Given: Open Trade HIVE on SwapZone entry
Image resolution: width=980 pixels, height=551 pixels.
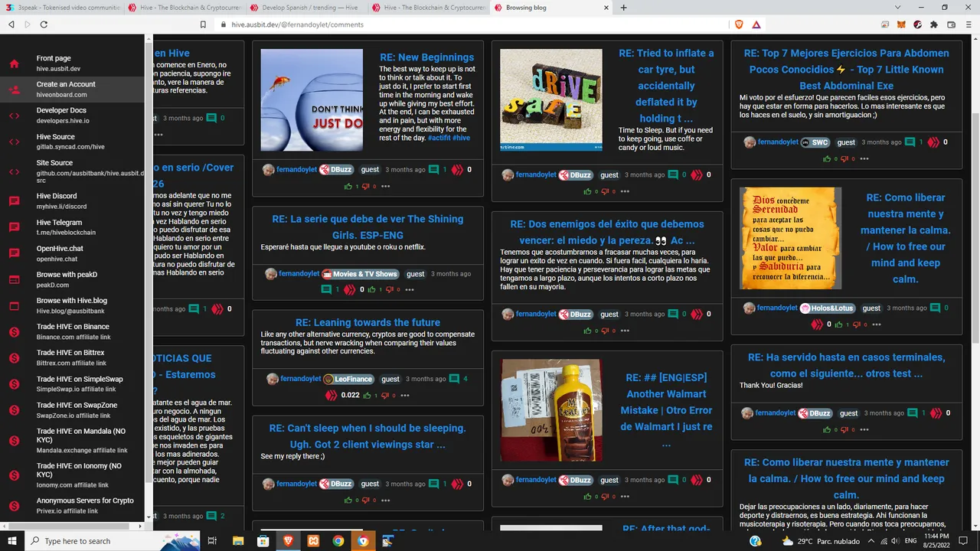Looking at the screenshot, I should pos(73,409).
